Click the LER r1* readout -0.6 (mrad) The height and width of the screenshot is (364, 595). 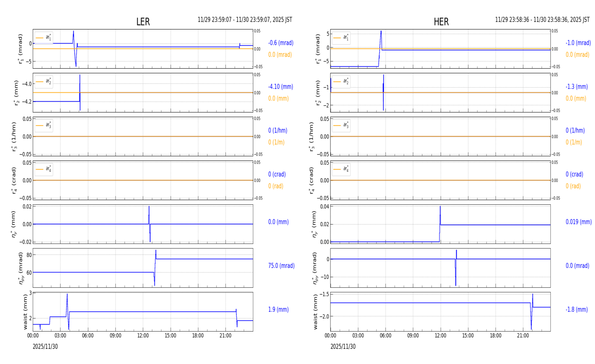pyautogui.click(x=281, y=43)
